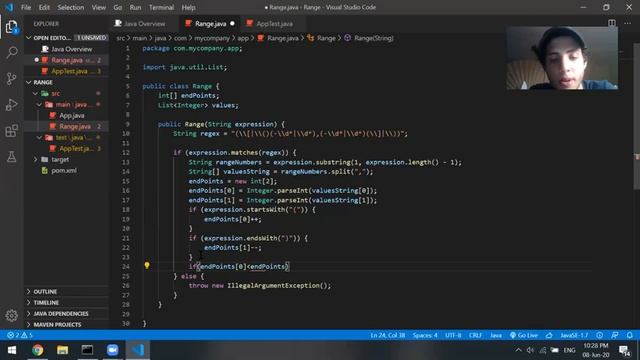Click the Range(String) breadcrumb
The width and height of the screenshot is (640, 360).
coord(369,38)
